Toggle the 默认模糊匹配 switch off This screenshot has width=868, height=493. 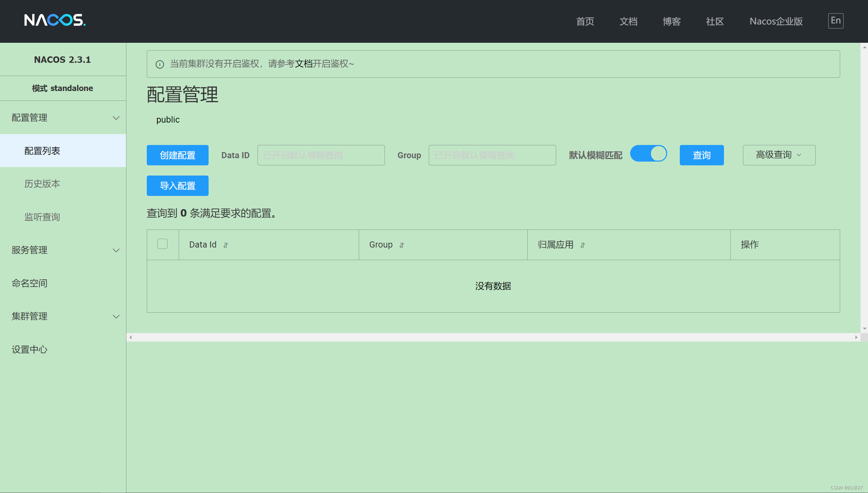[648, 154]
